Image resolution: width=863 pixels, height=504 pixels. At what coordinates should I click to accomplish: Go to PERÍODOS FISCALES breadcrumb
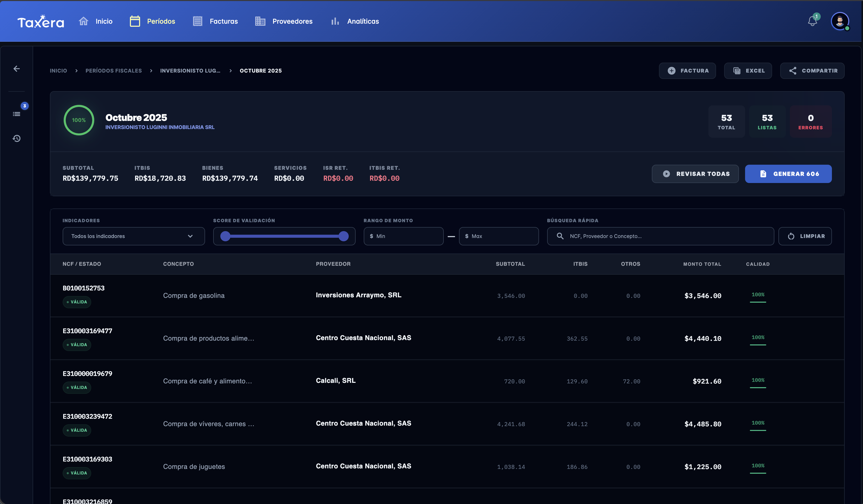pyautogui.click(x=114, y=71)
